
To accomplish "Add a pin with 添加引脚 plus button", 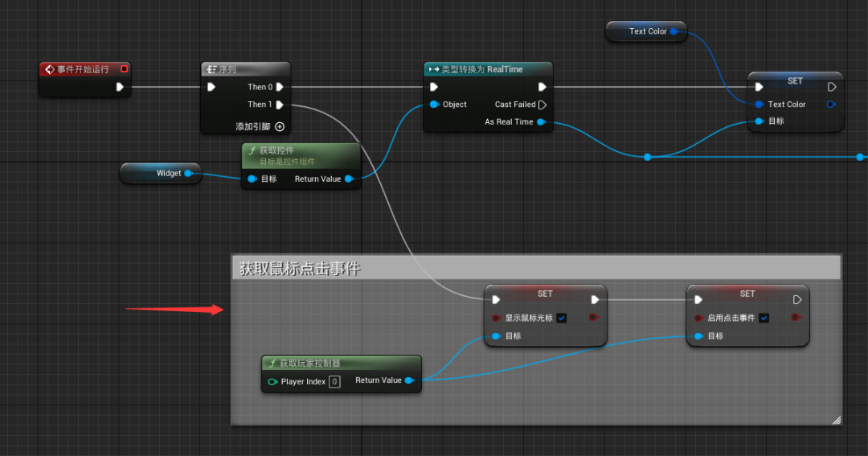I will pos(280,127).
